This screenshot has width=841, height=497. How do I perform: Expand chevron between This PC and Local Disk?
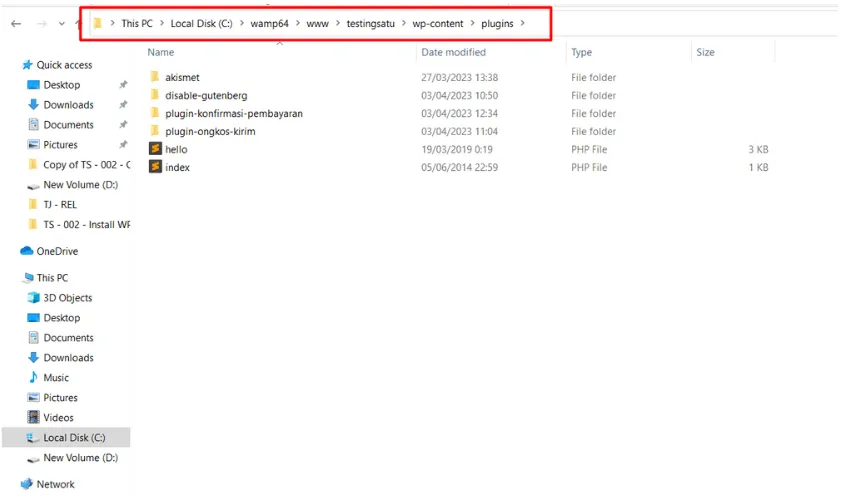[x=161, y=23]
